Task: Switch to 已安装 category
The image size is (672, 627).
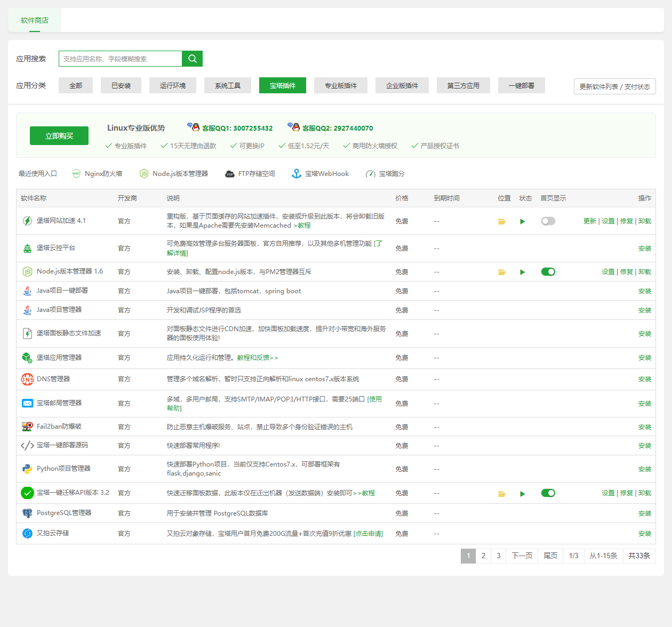Action: click(x=121, y=85)
